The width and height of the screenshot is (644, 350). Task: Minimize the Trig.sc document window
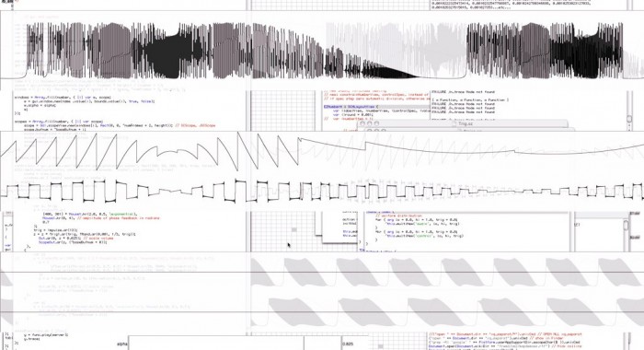point(369,123)
